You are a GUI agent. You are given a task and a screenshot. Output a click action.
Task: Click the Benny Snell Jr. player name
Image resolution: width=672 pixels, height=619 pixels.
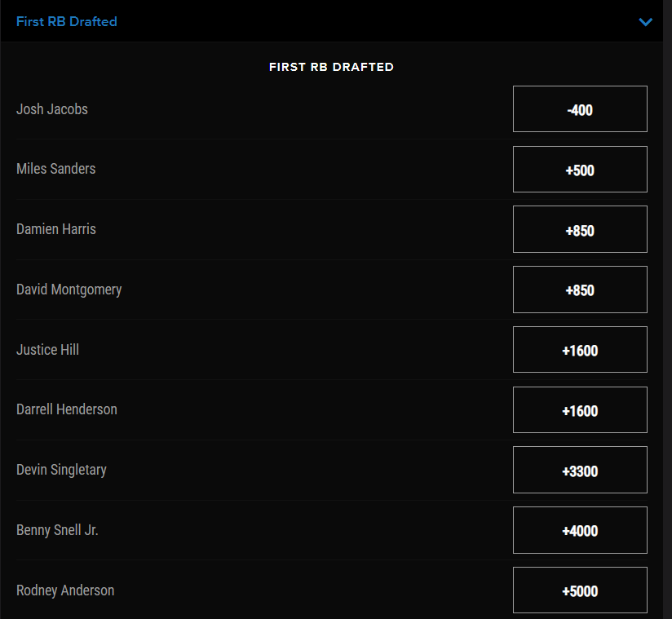pos(57,531)
